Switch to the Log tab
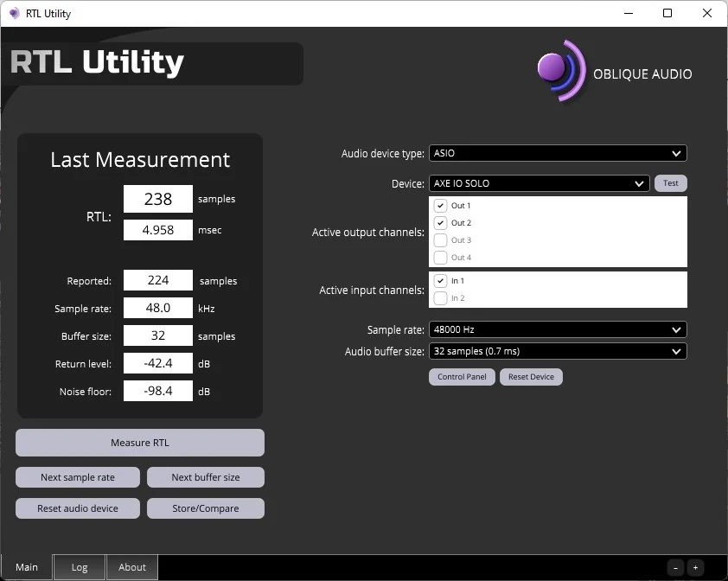 [x=79, y=567]
